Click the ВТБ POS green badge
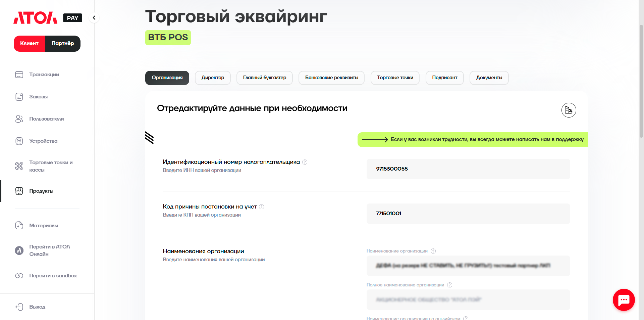Image resolution: width=644 pixels, height=320 pixels. click(x=168, y=37)
